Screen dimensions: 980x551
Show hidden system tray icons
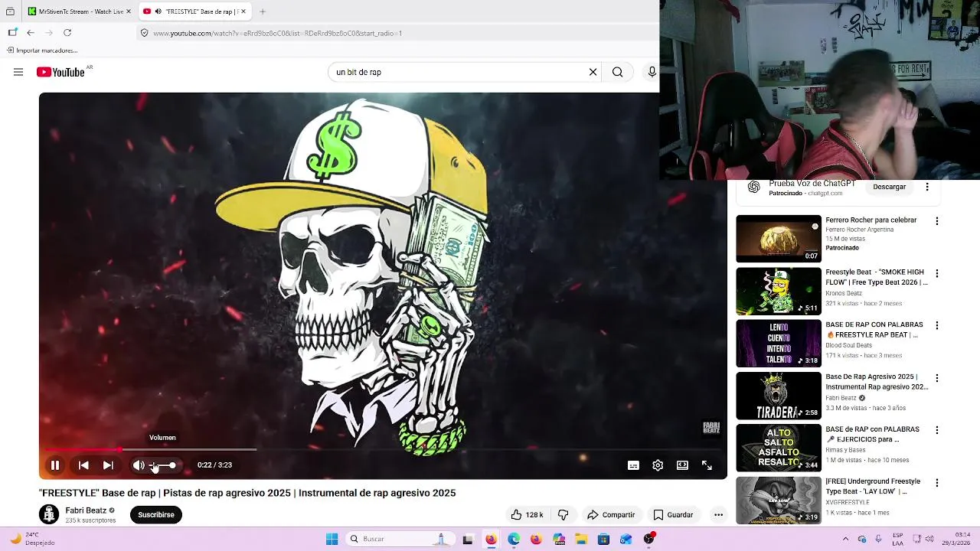(x=845, y=539)
